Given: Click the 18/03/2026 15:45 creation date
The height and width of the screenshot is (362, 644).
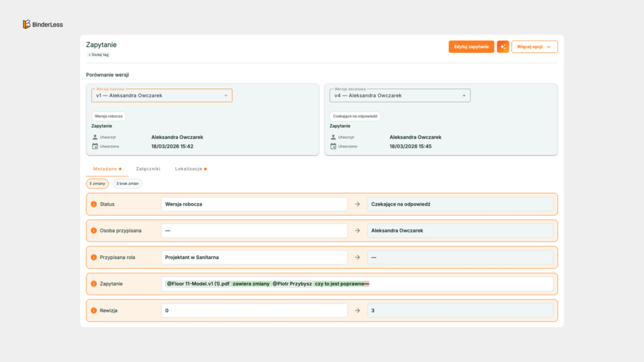Looking at the screenshot, I should point(410,146).
